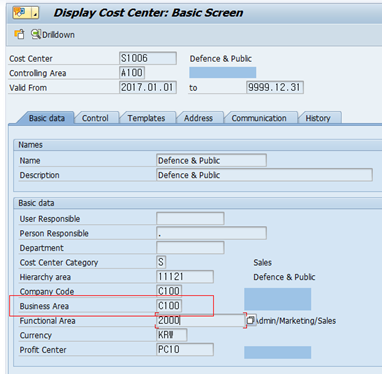382x374 pixels.
Task: Click the Valid From date field
Action: (x=148, y=87)
